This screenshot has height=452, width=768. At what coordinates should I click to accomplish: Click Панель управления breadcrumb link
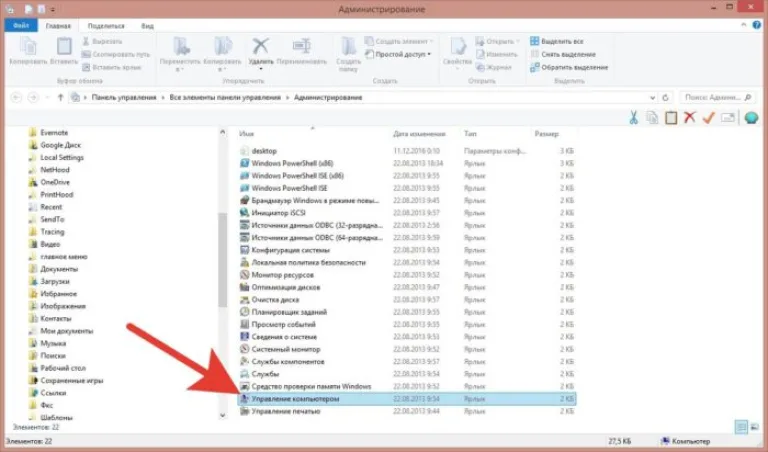tap(124, 97)
